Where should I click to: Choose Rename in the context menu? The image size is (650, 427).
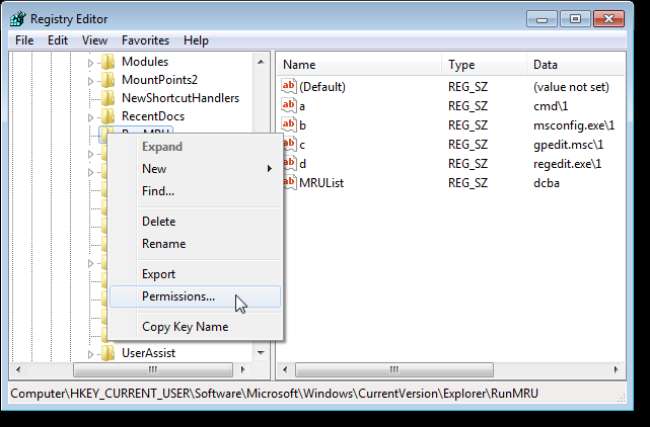[195, 244]
